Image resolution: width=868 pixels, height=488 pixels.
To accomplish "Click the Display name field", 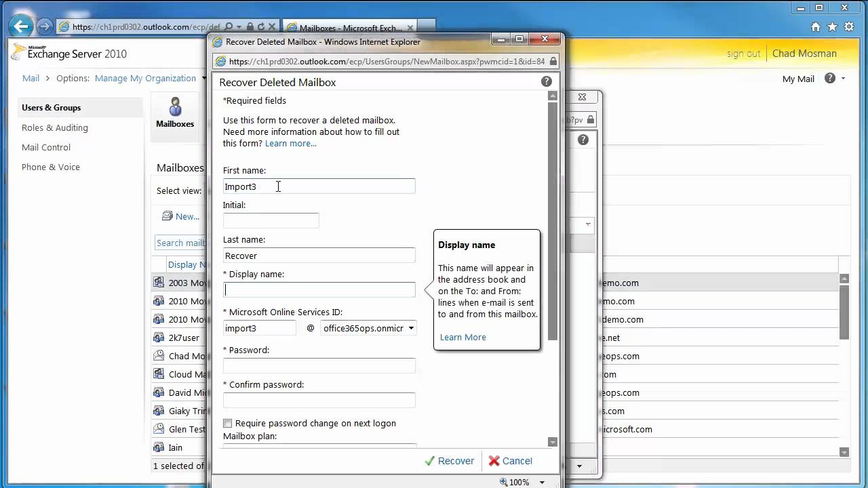I will [319, 290].
